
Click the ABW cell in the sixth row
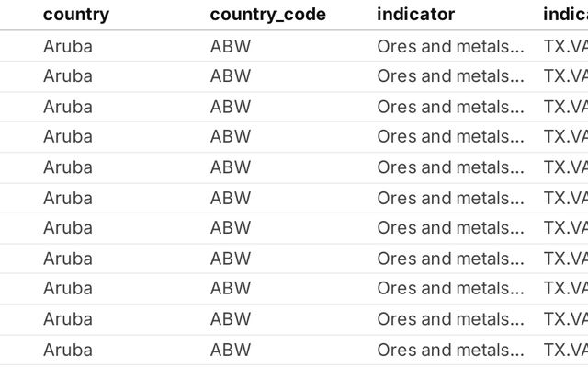[x=230, y=198]
